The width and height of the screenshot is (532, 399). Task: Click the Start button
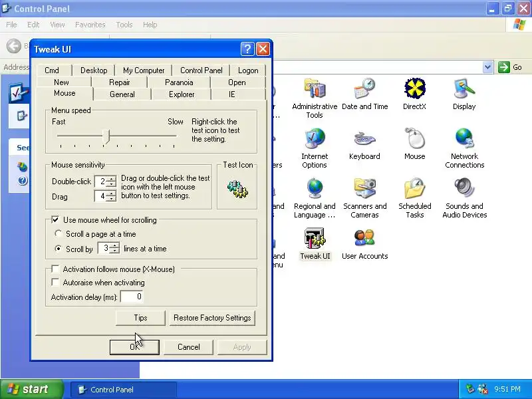point(32,389)
